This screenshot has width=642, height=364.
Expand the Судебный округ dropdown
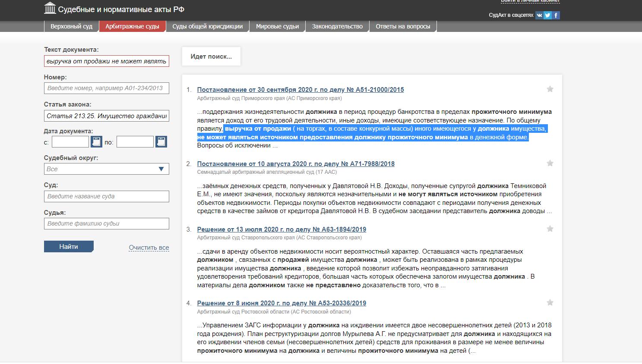pos(106,169)
